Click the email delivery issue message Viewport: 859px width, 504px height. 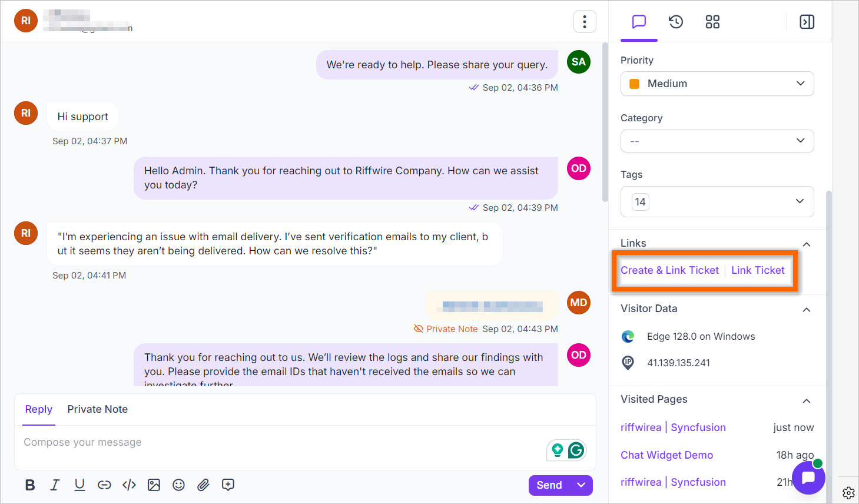tap(274, 244)
